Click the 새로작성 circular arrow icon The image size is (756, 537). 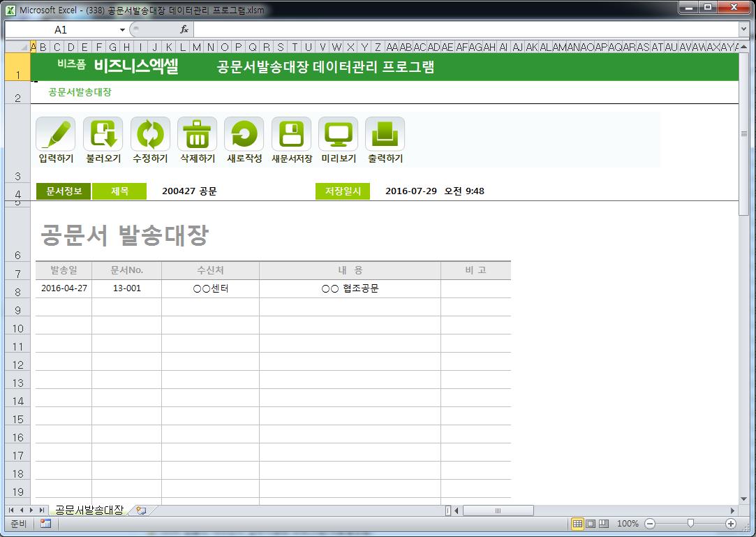pos(244,133)
